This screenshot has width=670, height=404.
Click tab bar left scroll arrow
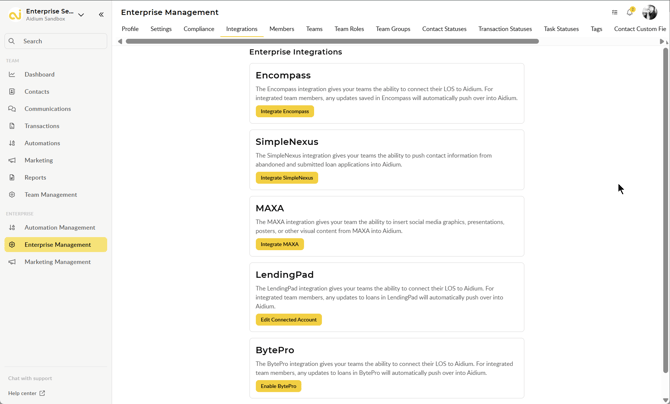coord(120,41)
